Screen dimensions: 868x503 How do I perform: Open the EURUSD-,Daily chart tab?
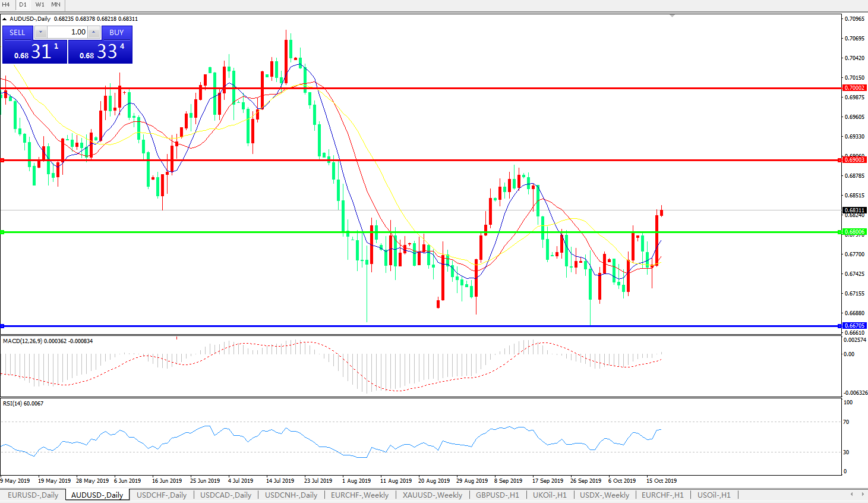33,495
